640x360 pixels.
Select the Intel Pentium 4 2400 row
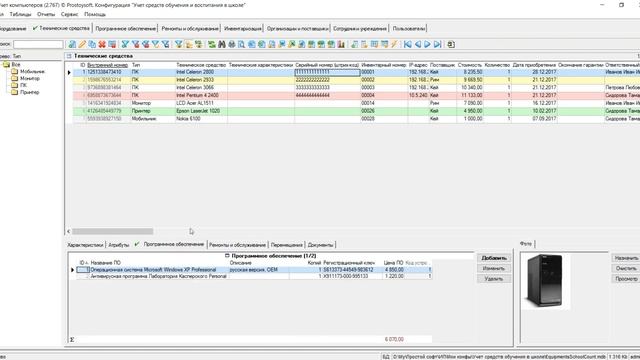(356, 96)
